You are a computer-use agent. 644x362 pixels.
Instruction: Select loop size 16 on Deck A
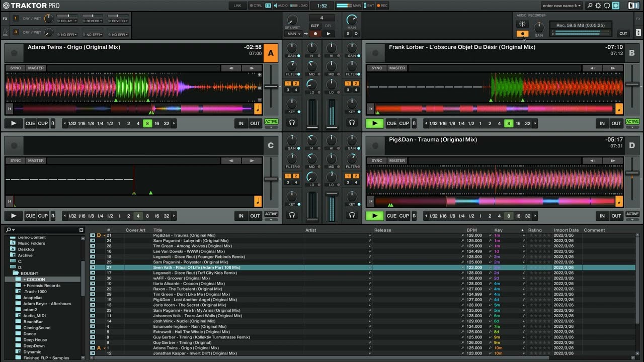coord(157,123)
